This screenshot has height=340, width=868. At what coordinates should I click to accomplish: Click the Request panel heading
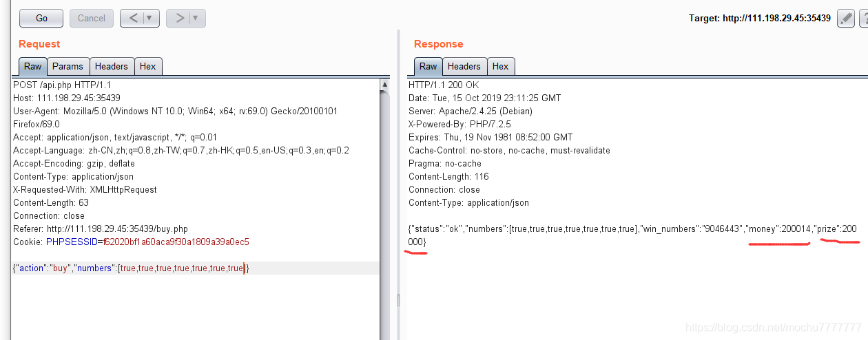(39, 43)
